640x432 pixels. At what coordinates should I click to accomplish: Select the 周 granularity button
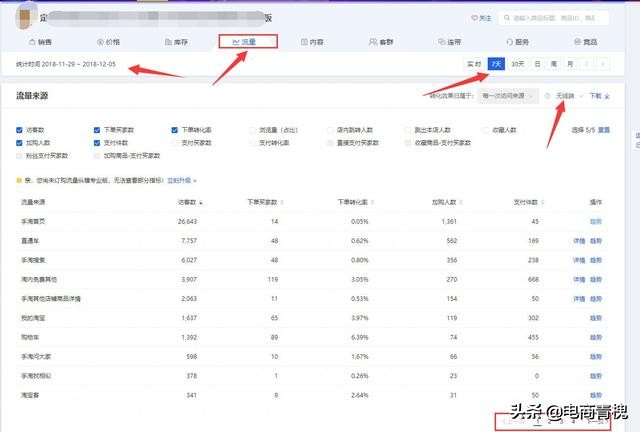coord(554,64)
